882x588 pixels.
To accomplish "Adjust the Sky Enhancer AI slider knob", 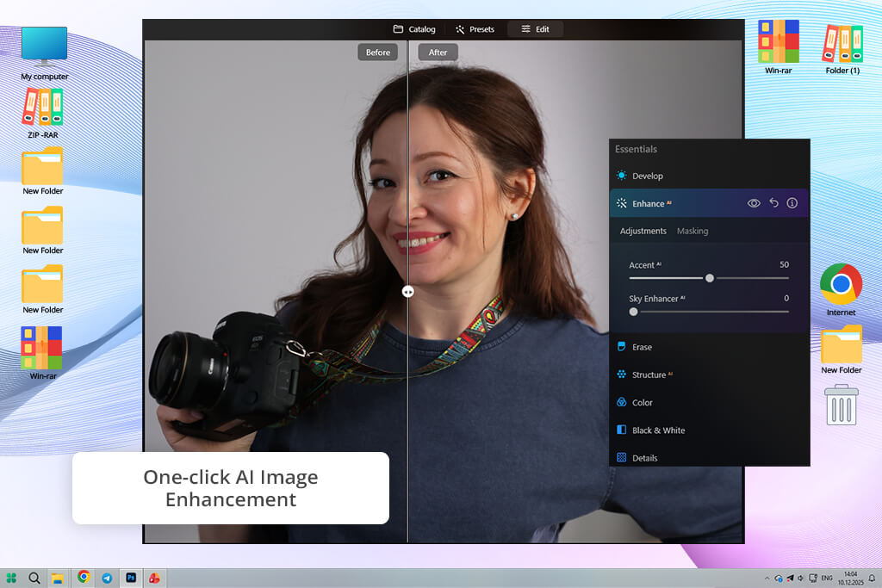I will 633,312.
